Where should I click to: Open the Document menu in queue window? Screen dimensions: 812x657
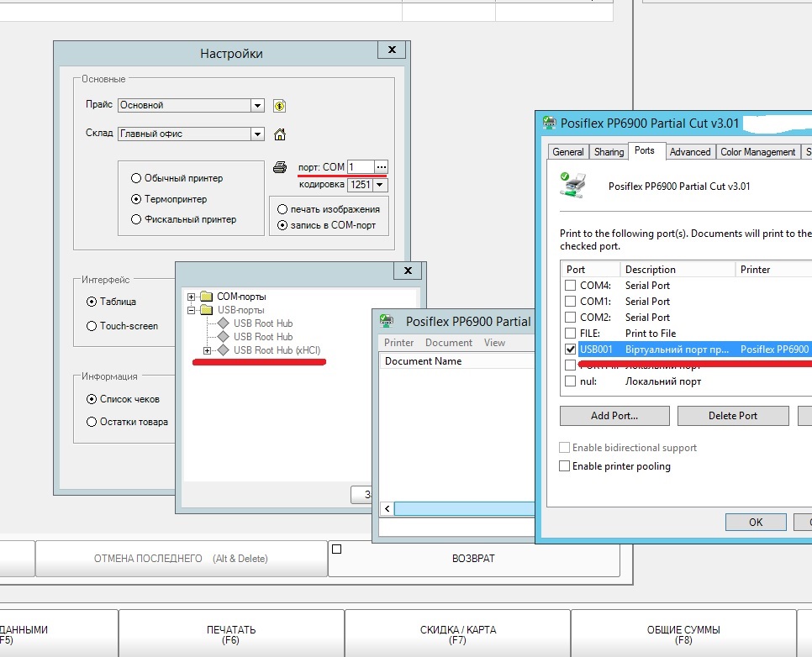pos(449,343)
